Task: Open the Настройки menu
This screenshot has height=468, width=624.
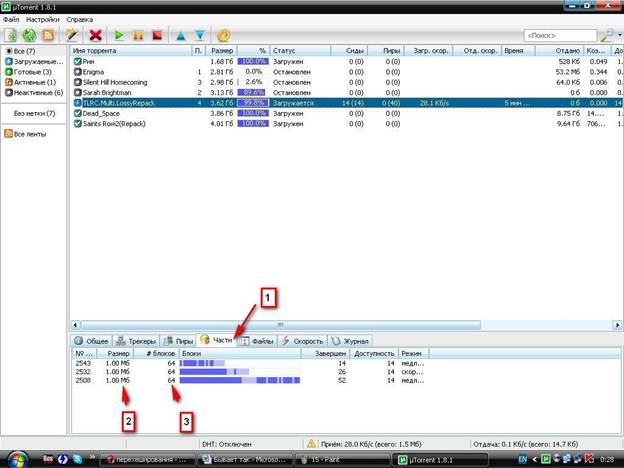Action: [43, 19]
